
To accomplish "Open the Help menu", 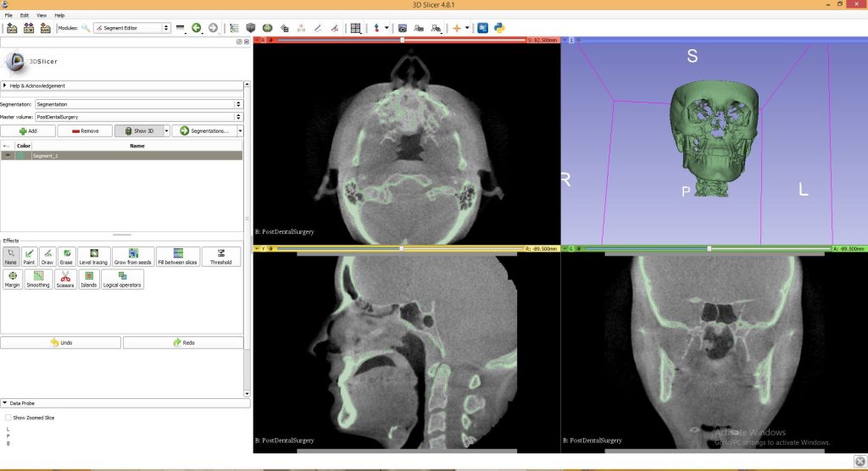I will [59, 15].
